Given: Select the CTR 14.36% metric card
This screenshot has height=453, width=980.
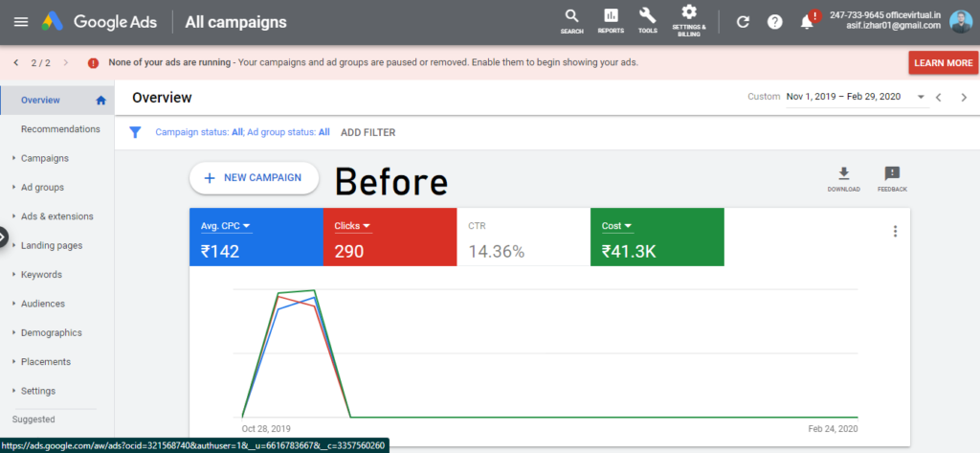Looking at the screenshot, I should (x=523, y=238).
